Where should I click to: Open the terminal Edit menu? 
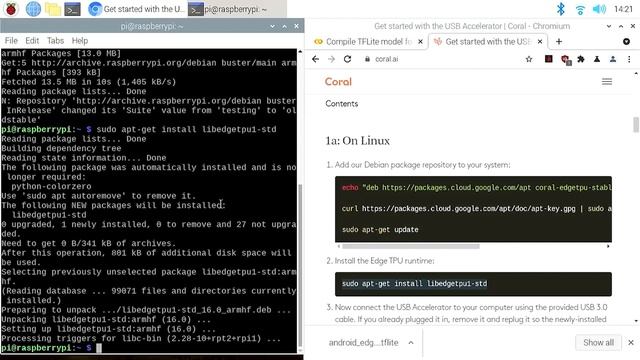tap(32, 40)
